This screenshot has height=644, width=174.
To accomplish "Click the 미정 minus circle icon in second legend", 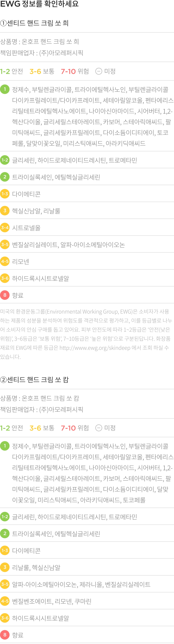I will 99,428.
